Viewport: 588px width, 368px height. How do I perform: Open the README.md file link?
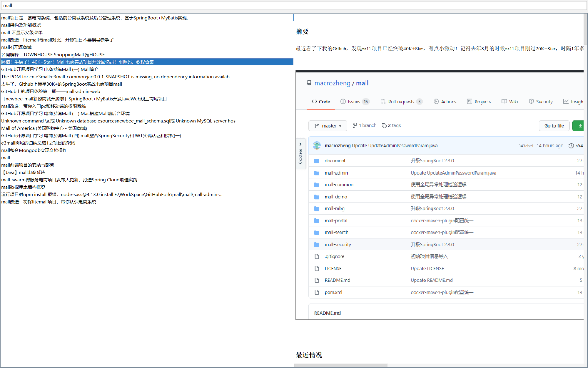tap(337, 280)
